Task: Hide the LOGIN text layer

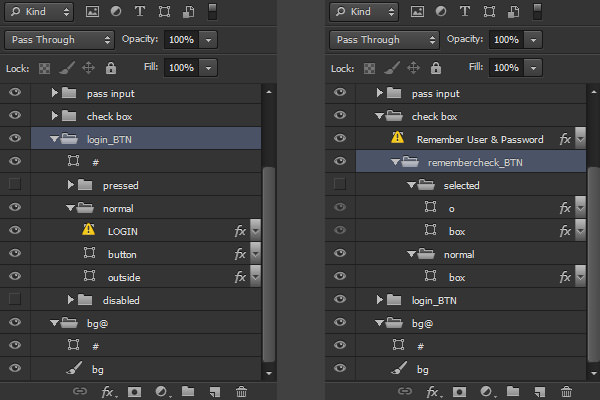Action: 15,230
